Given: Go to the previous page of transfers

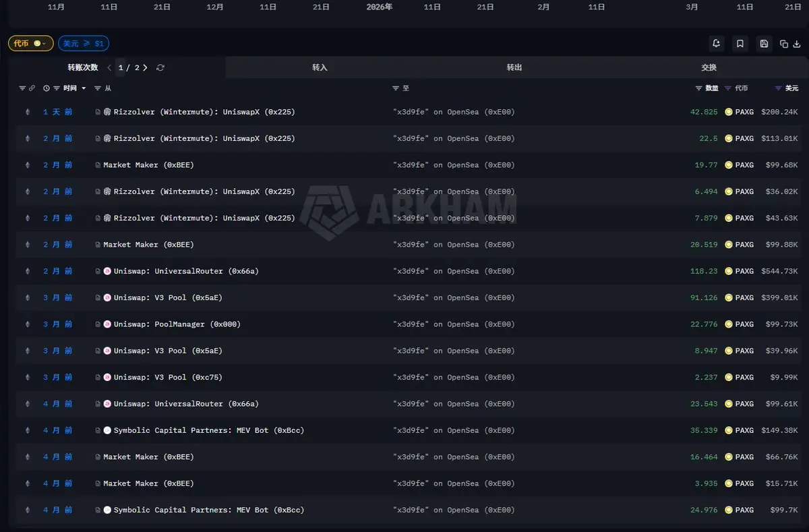Looking at the screenshot, I should pos(109,67).
